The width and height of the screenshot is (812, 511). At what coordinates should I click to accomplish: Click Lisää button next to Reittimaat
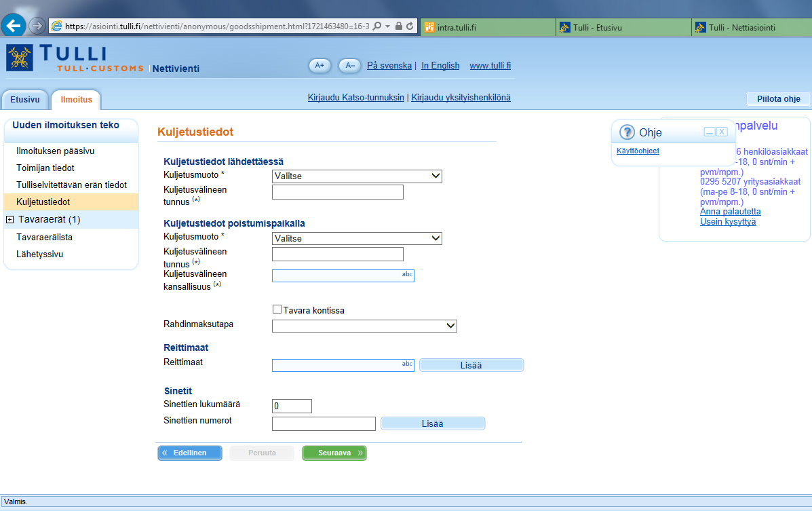point(471,365)
